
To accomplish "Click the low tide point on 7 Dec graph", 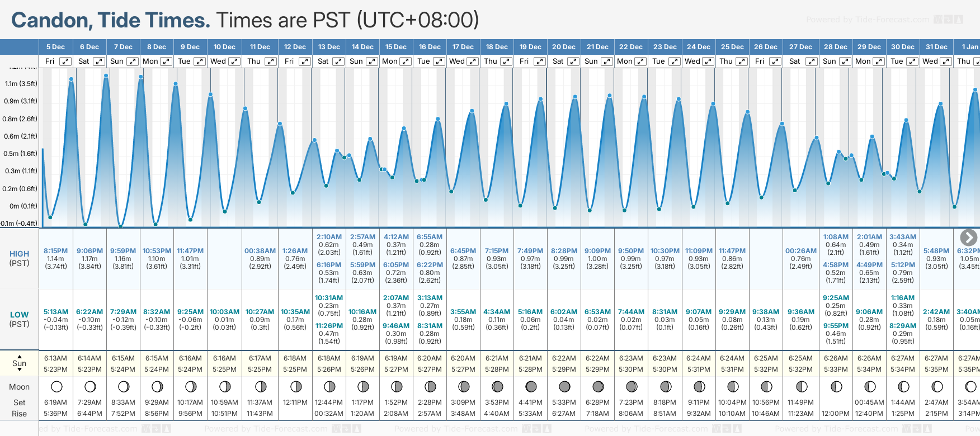I will [x=120, y=226].
